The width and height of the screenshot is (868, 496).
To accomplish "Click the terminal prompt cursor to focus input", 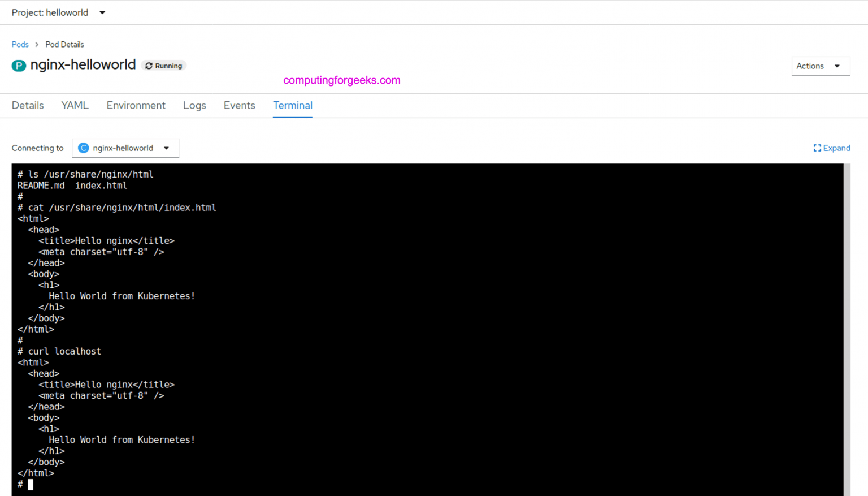I will pos(31,484).
